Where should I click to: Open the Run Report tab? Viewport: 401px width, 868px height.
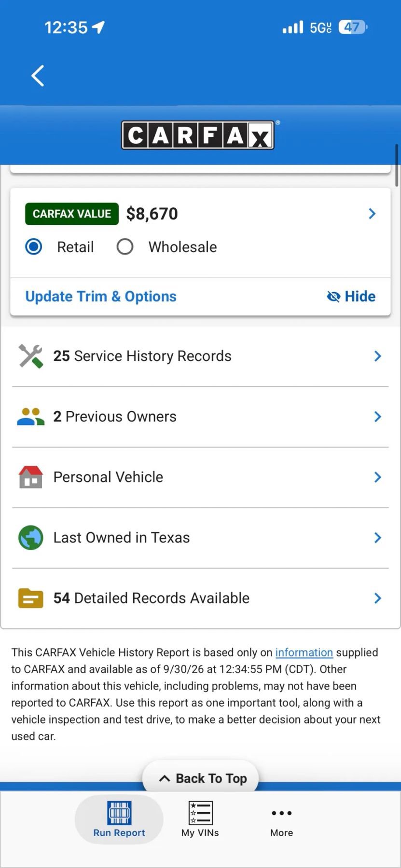119,820
